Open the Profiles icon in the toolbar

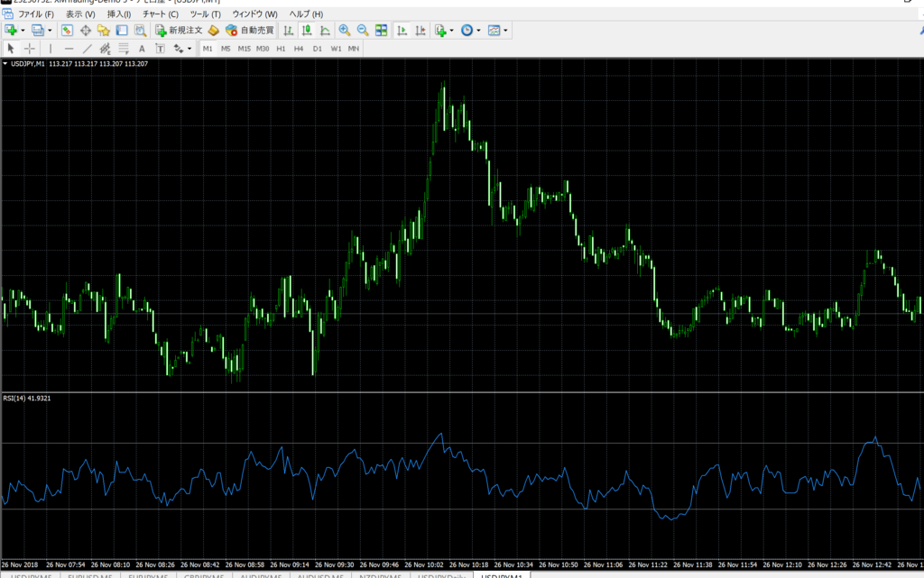(x=37, y=30)
